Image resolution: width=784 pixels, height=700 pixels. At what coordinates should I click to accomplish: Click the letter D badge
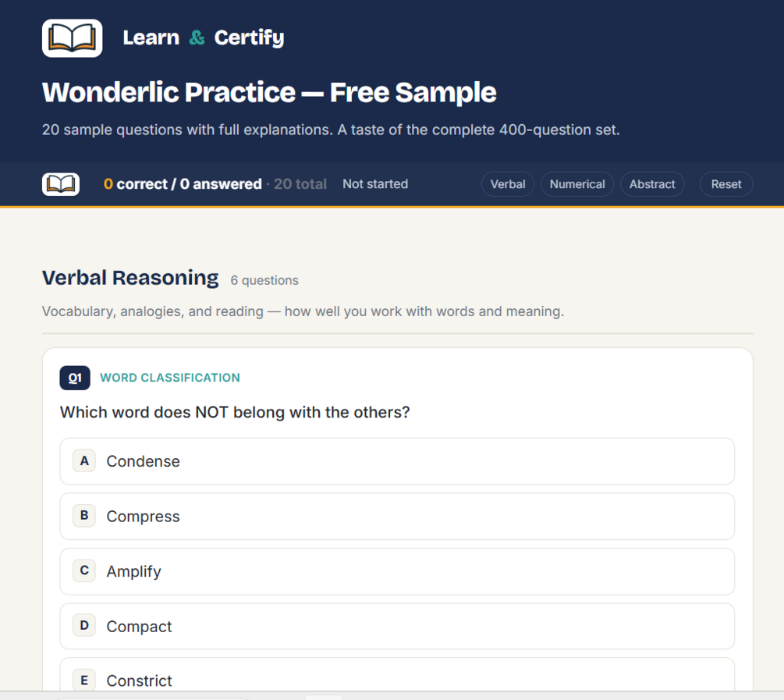point(84,626)
